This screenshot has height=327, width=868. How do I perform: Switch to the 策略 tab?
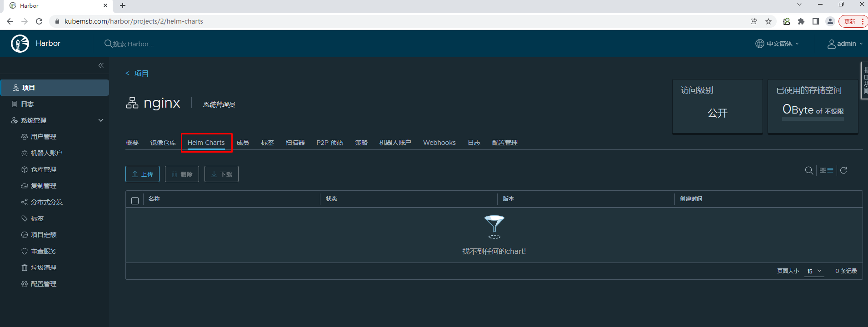361,143
